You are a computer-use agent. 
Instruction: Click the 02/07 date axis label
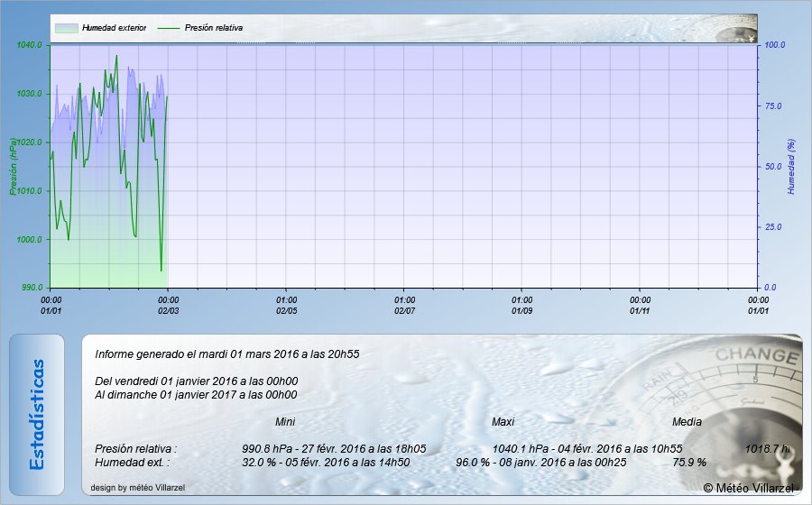click(404, 311)
